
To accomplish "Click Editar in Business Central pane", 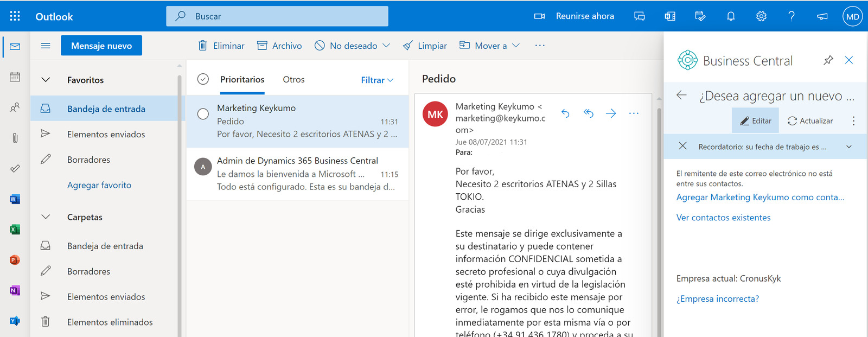I will click(755, 120).
